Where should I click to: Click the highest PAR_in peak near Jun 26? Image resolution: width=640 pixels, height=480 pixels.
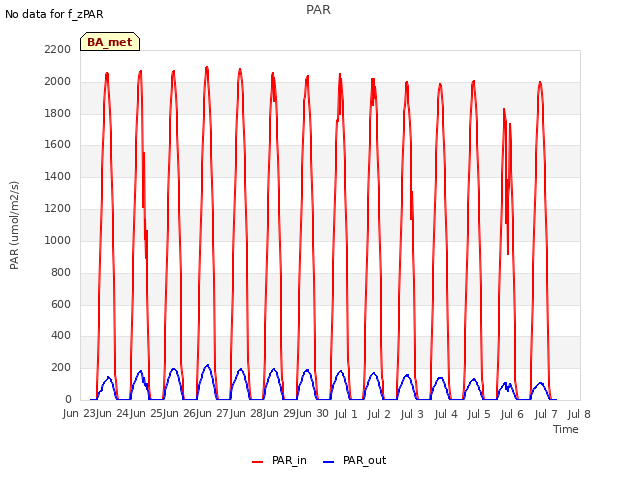pyautogui.click(x=207, y=67)
